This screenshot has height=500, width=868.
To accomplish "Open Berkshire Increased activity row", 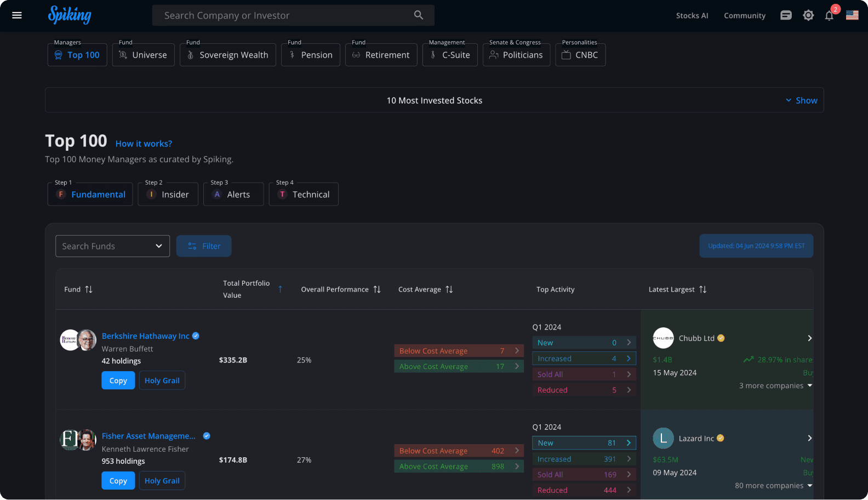I will (584, 359).
